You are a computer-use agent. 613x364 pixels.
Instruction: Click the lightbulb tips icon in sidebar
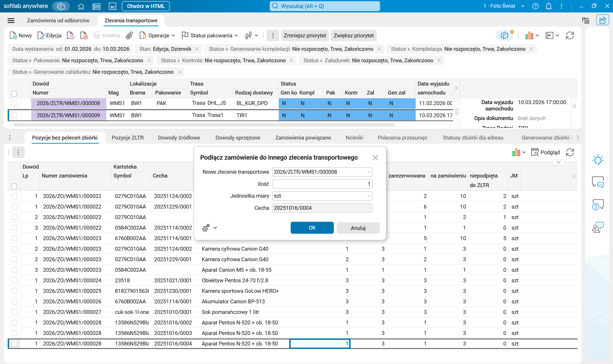click(598, 160)
